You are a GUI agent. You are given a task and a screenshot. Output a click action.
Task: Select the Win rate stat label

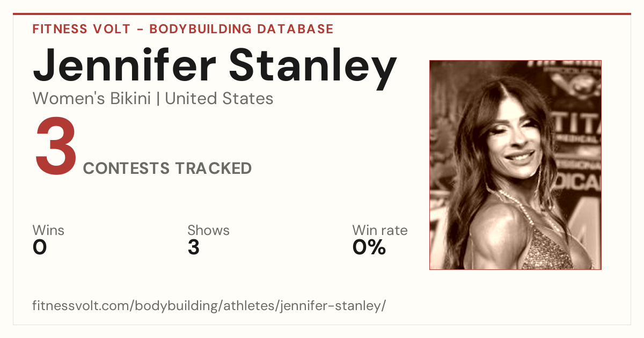click(380, 230)
